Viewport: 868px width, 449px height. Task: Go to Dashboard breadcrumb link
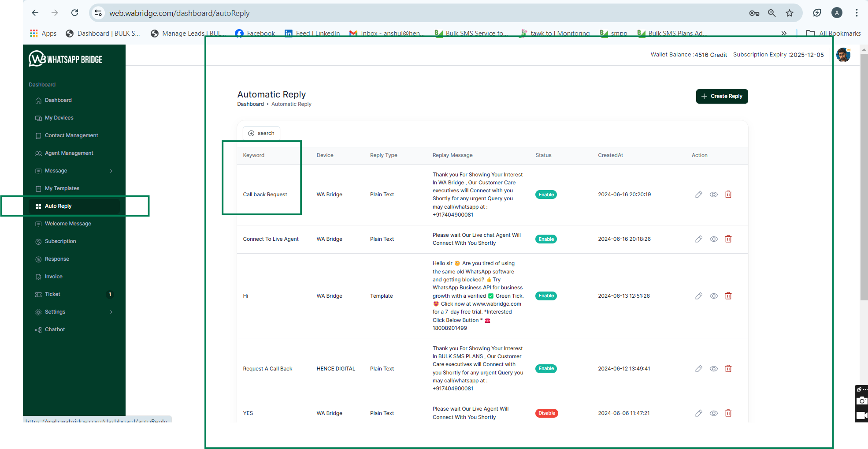(x=250, y=104)
